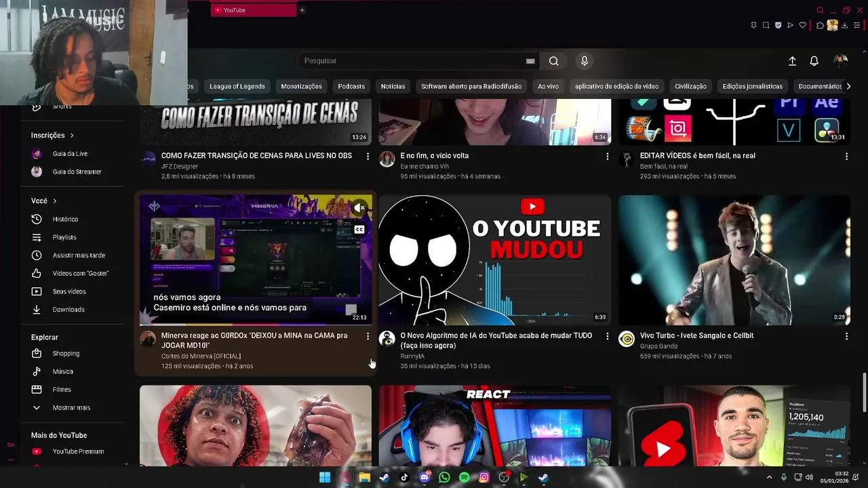The height and width of the screenshot is (488, 868).
Task: Toggle the taskbar system volume icon
Action: tap(809, 477)
